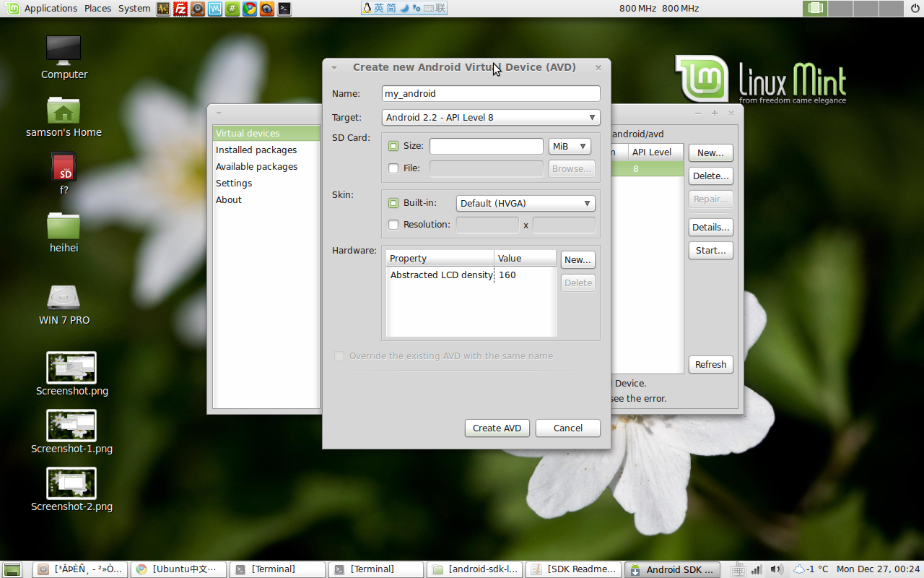Select the Abstracted LCD density row
The height and width of the screenshot is (578, 924).
point(471,275)
